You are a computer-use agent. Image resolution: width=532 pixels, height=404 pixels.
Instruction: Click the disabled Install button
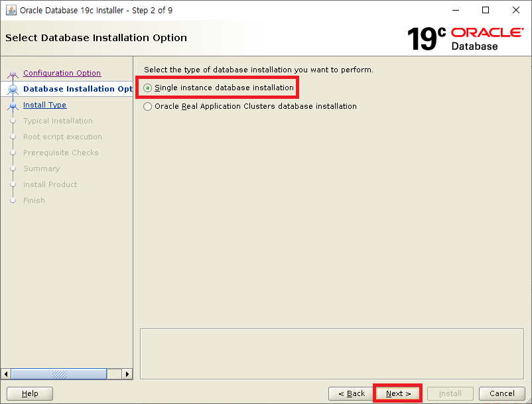point(450,393)
